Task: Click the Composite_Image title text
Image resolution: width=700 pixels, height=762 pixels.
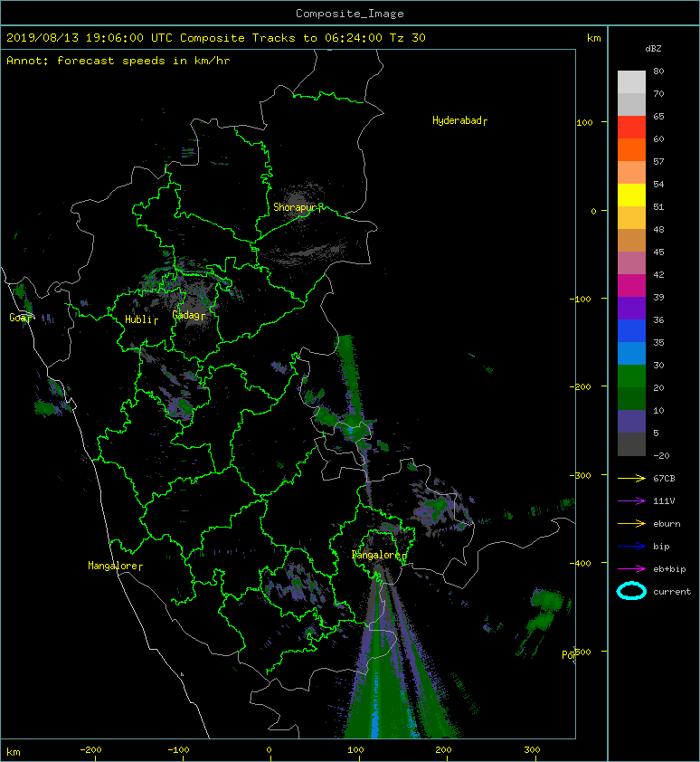Action: (350, 14)
